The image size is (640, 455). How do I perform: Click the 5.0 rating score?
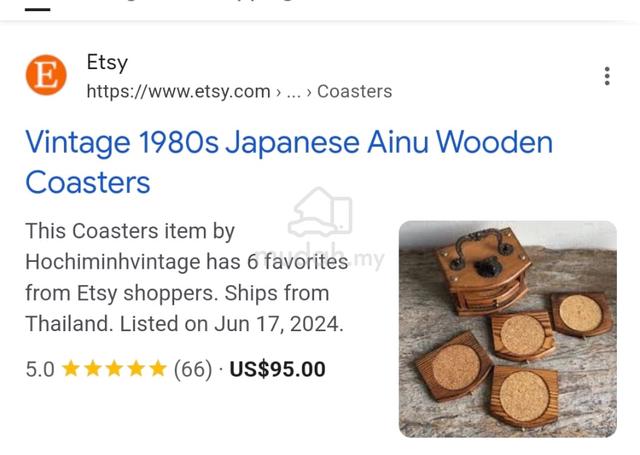click(40, 369)
